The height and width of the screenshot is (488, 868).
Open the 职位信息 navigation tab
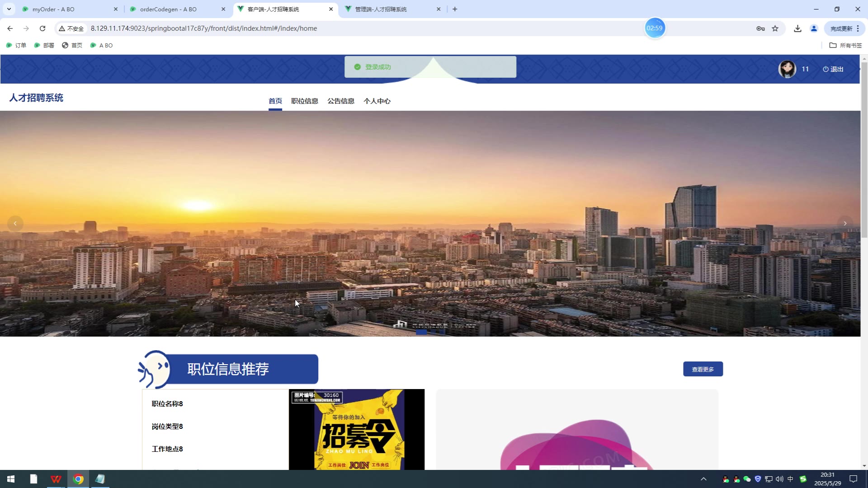(304, 101)
